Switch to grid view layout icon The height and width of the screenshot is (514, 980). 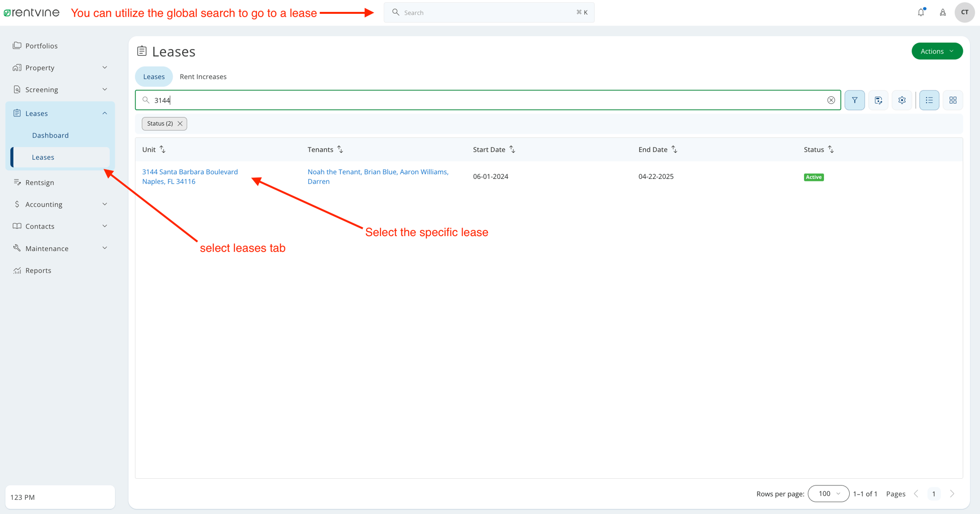click(x=953, y=100)
